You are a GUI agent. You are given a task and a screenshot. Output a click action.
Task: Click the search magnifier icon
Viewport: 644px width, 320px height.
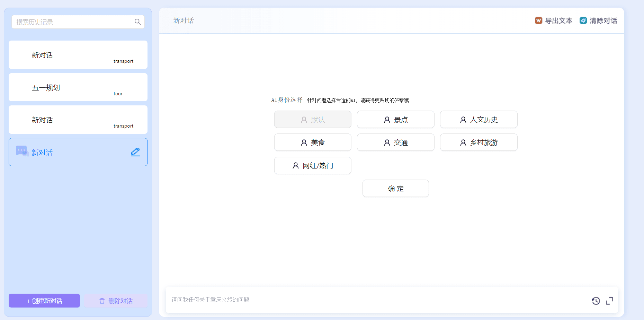(137, 22)
